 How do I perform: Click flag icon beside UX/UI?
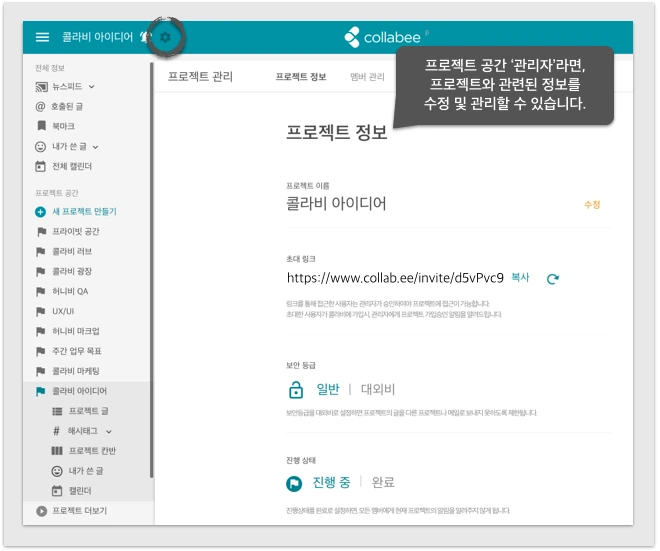click(41, 311)
